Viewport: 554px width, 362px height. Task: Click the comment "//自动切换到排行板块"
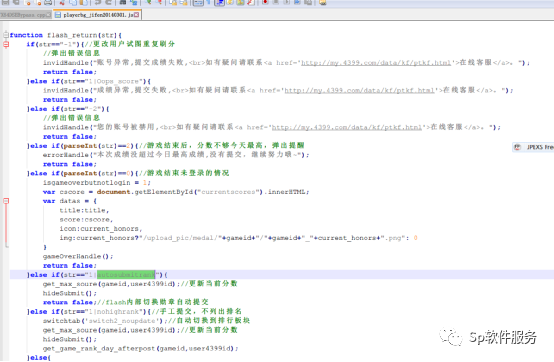pyautogui.click(x=209, y=321)
